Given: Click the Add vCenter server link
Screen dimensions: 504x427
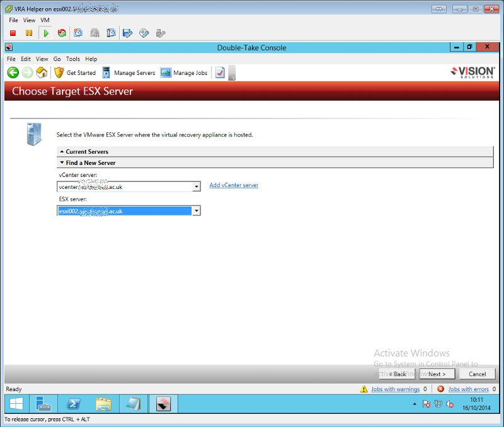Looking at the screenshot, I should [x=234, y=185].
